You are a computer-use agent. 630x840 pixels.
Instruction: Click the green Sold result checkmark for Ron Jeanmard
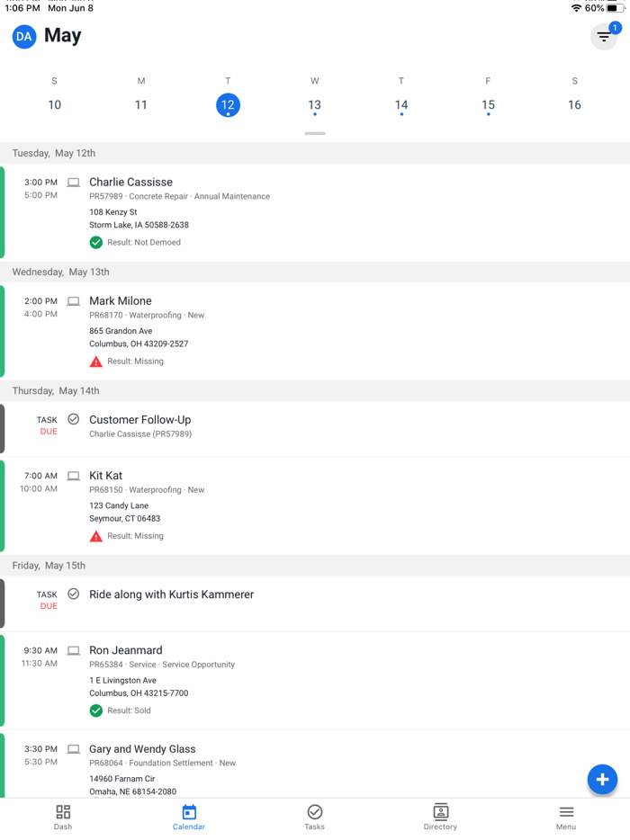pos(95,710)
